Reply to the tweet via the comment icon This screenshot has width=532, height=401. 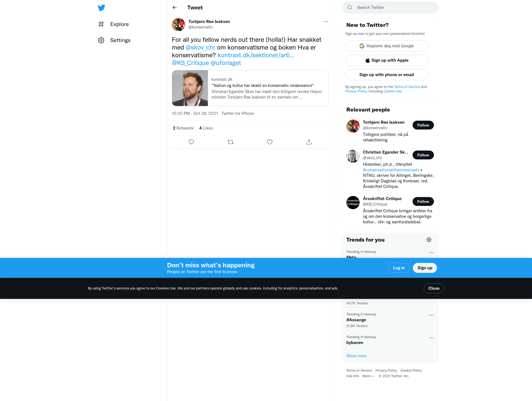tap(191, 142)
